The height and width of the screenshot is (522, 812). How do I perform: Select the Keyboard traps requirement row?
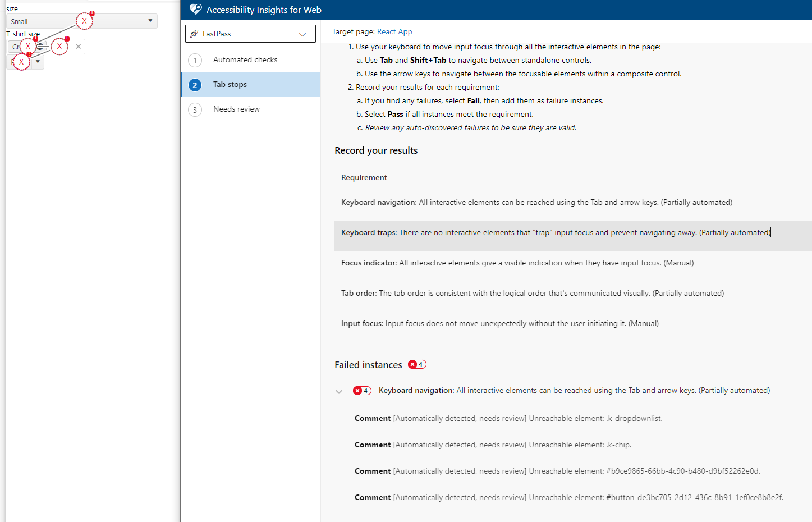(556, 233)
